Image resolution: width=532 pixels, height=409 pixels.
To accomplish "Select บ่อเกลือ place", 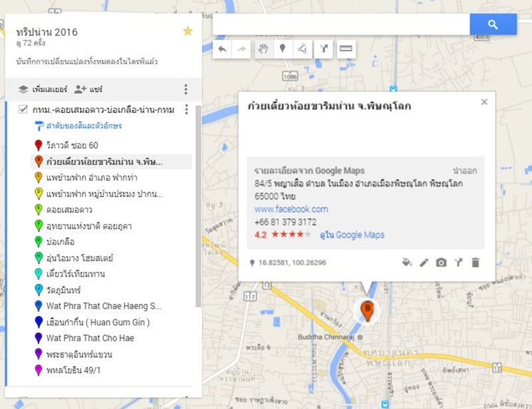I will (61, 241).
